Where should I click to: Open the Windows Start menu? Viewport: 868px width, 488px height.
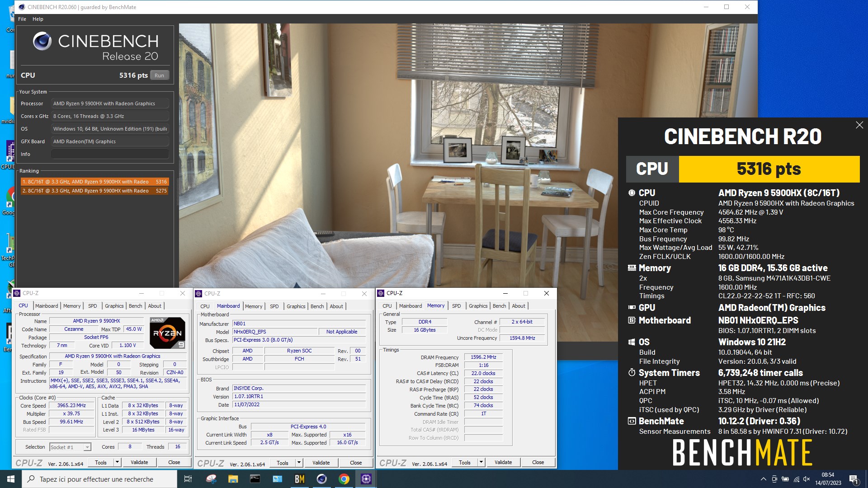(11, 479)
